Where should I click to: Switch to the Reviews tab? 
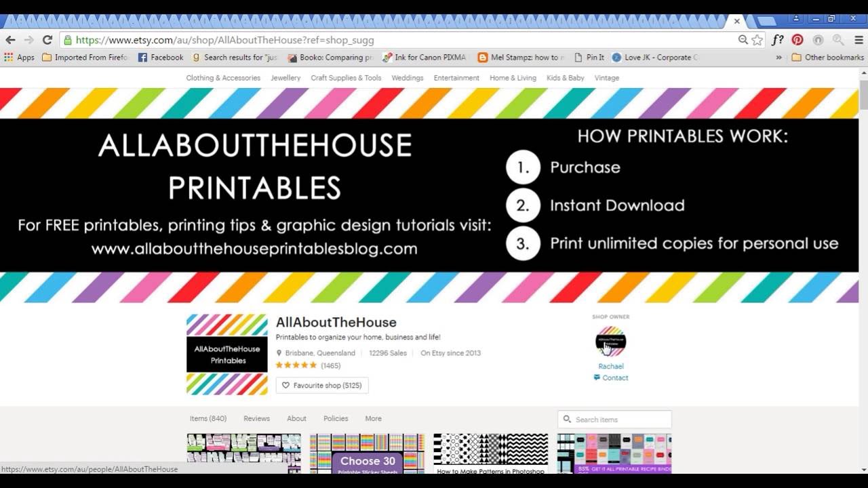click(x=256, y=419)
